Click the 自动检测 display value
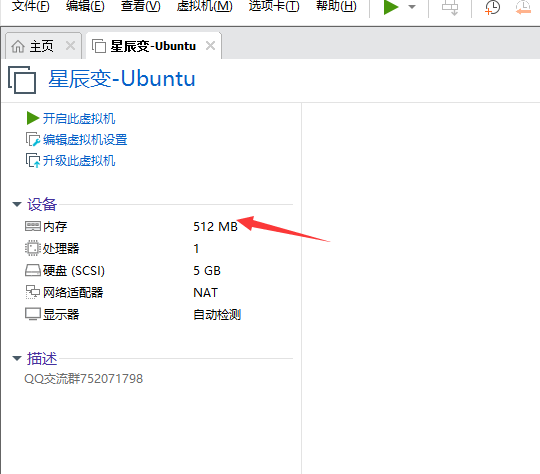Viewport: 540px width, 474px height. pyautogui.click(x=217, y=315)
